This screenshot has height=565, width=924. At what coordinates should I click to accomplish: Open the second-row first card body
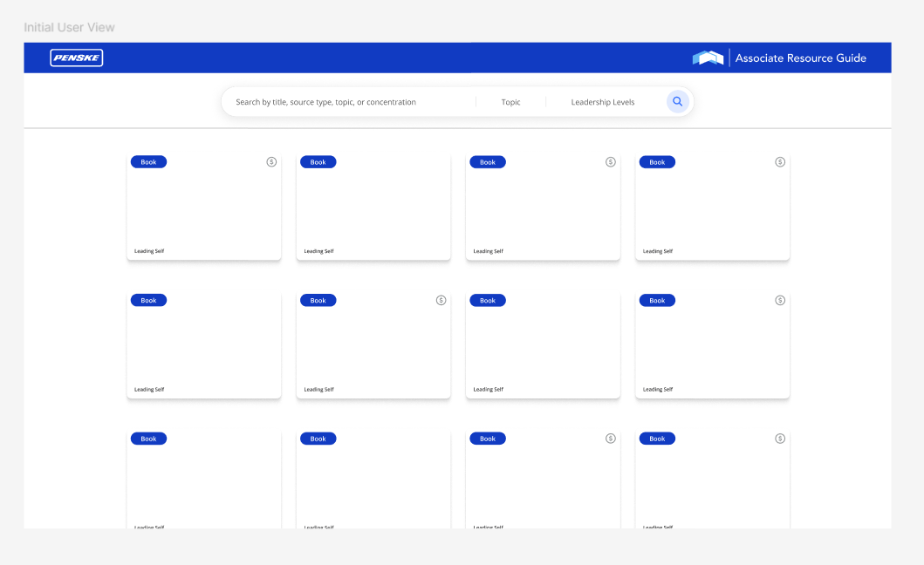[204, 344]
